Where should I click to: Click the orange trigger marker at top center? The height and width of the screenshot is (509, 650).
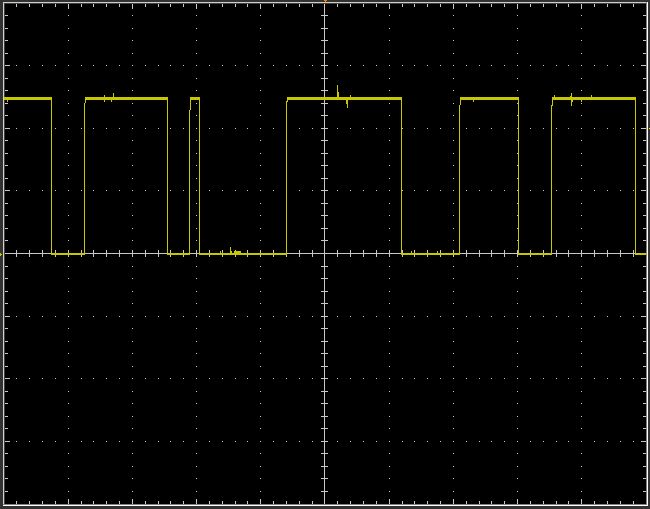pyautogui.click(x=325, y=2)
